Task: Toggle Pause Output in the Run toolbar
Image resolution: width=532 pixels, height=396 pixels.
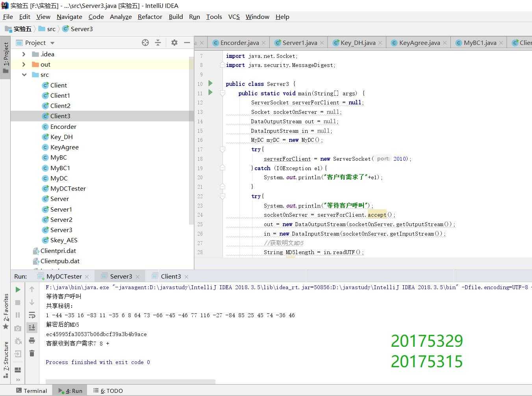Action: tap(18, 315)
